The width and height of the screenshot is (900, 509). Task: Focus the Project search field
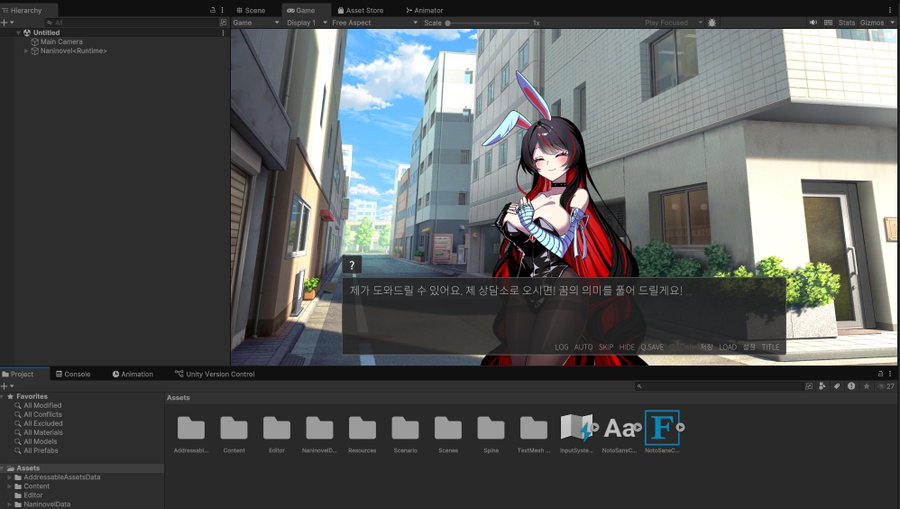click(718, 386)
